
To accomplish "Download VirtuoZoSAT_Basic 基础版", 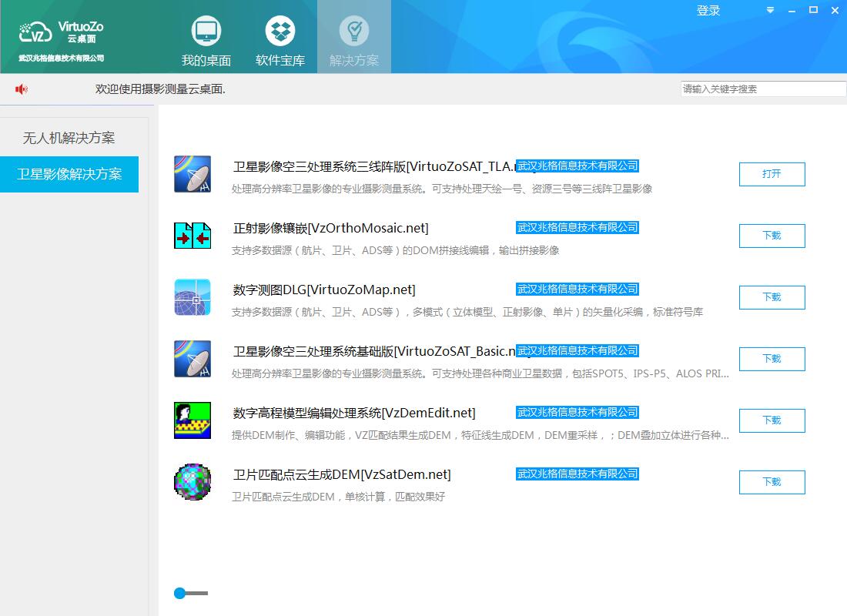I will pyautogui.click(x=772, y=359).
